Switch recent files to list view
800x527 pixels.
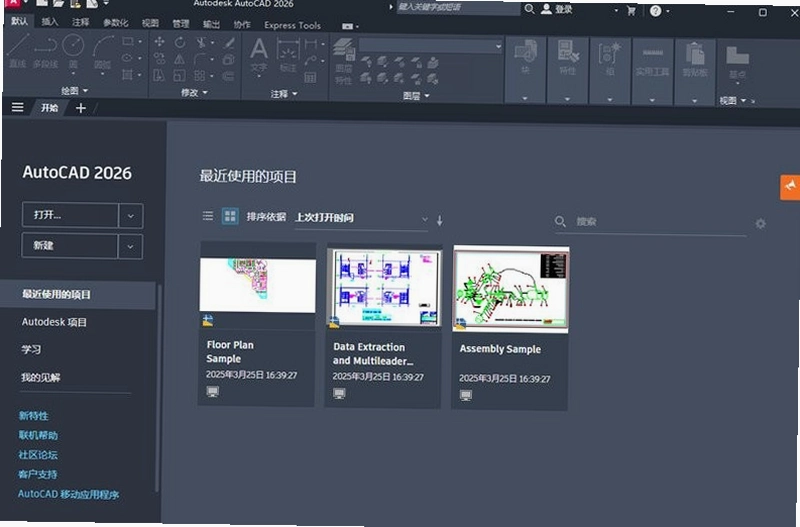(x=208, y=216)
